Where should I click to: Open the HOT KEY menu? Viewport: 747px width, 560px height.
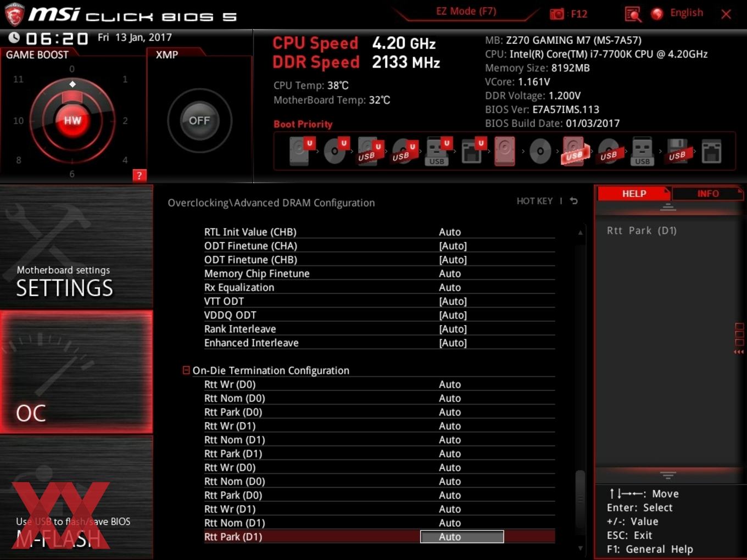click(x=534, y=201)
